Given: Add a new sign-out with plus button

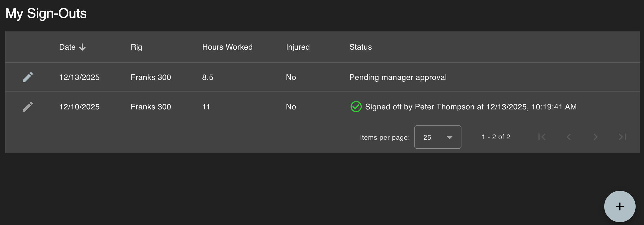Looking at the screenshot, I should pos(620,206).
